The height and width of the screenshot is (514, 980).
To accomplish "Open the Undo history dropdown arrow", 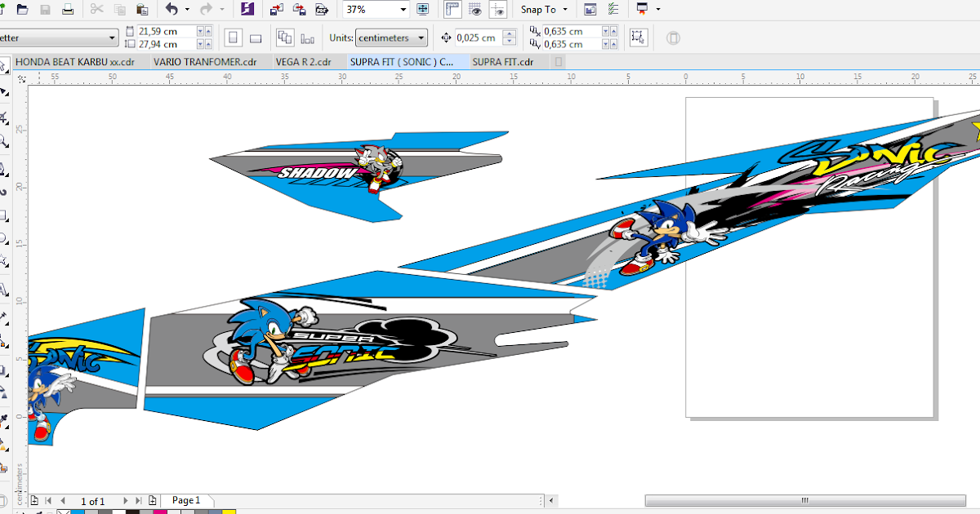I will (x=187, y=10).
